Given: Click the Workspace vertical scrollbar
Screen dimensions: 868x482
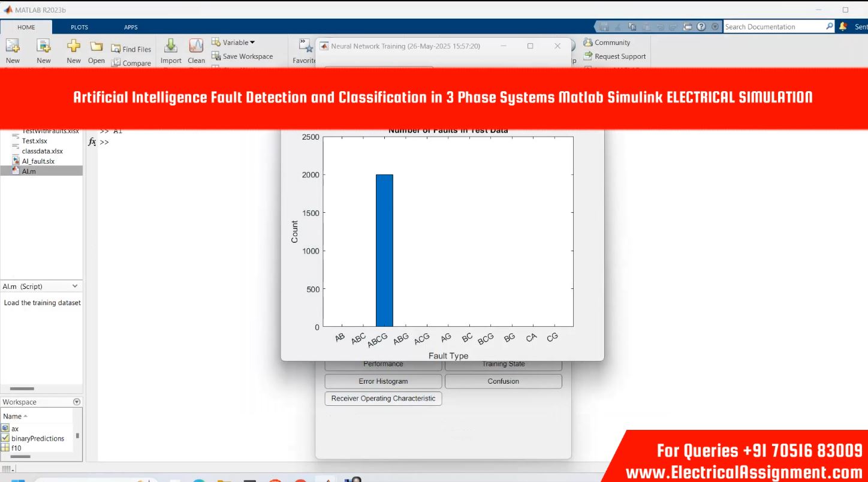Looking at the screenshot, I should 77,436.
